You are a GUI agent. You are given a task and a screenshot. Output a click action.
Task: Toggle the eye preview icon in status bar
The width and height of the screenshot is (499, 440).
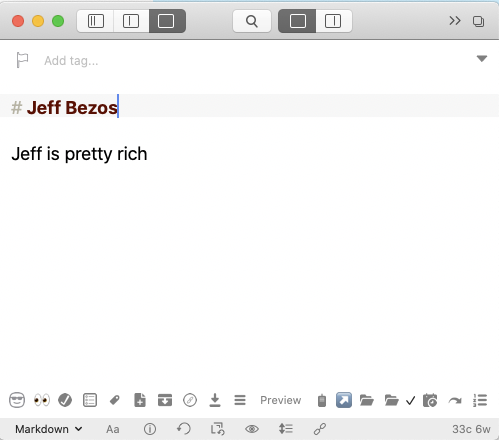pyautogui.click(x=252, y=429)
